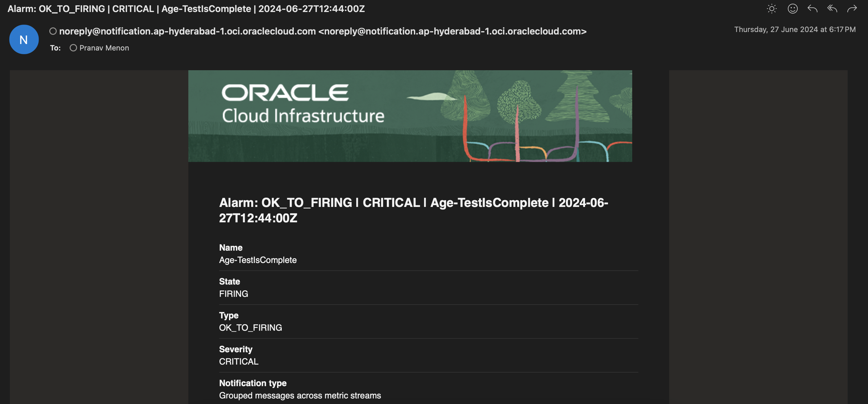
Task: Click the Thursday, 27 June 2024 timestamp
Action: point(795,30)
